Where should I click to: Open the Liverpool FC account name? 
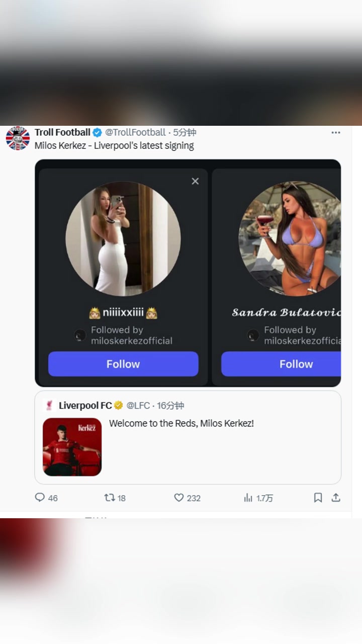point(85,406)
